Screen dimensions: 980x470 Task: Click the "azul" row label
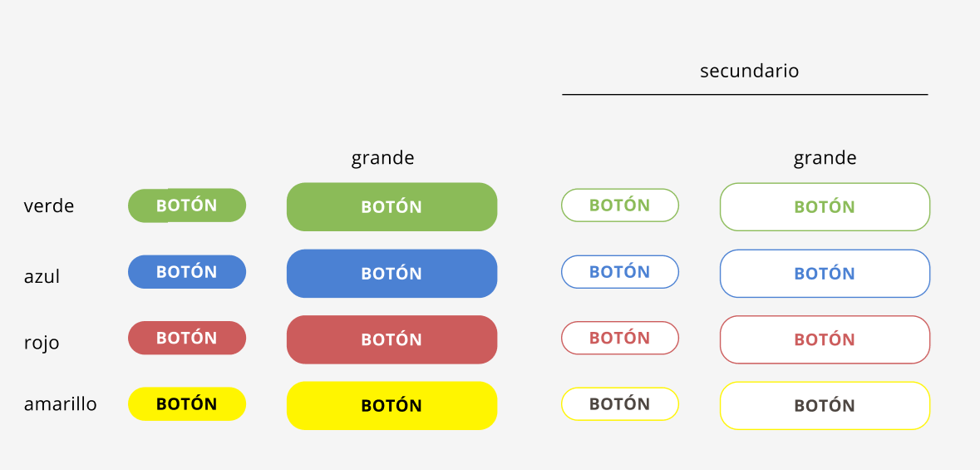[42, 276]
